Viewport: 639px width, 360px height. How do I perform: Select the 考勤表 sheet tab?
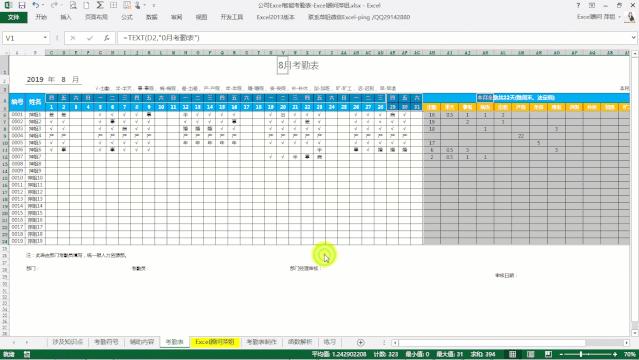click(x=174, y=342)
